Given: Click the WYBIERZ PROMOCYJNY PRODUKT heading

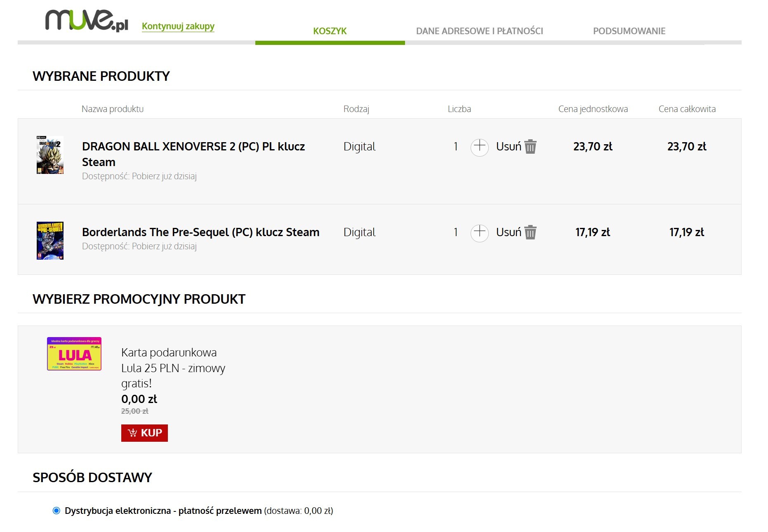Looking at the screenshot, I should pos(139,299).
